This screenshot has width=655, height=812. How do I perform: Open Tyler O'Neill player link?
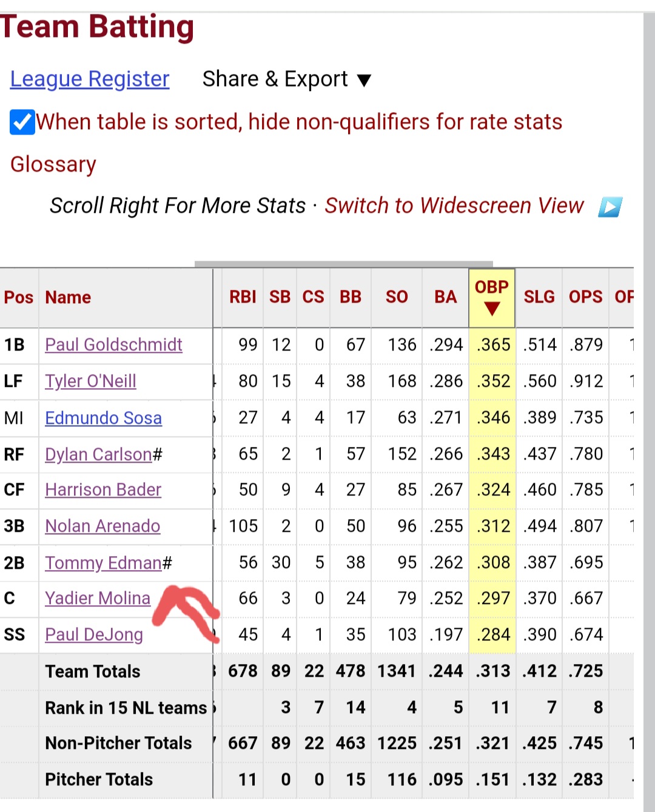(x=90, y=381)
